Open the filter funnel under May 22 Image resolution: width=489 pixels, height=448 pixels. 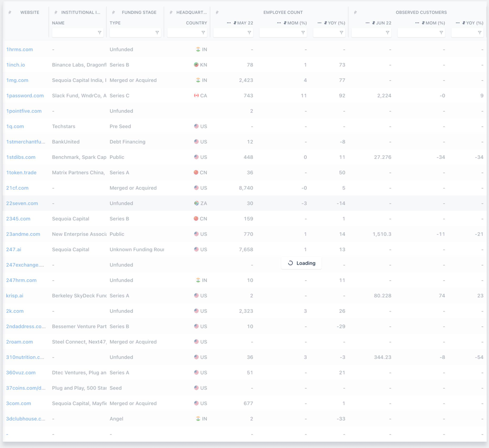[x=249, y=33]
